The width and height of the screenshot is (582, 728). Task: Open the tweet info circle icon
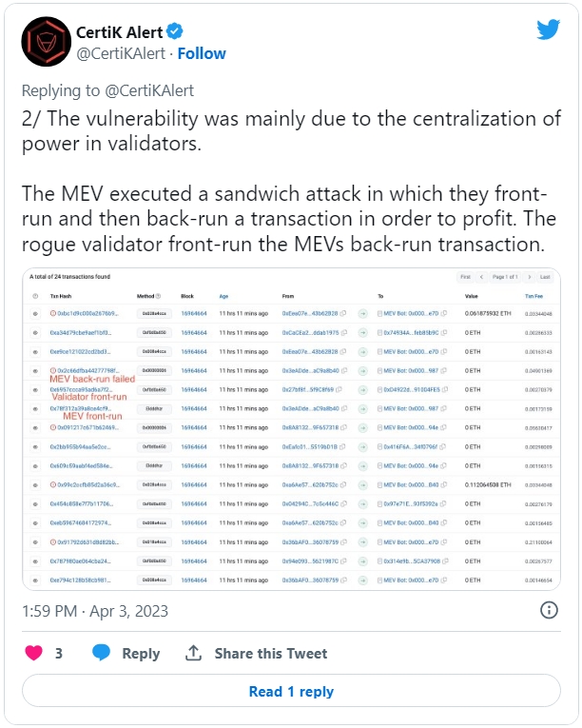pyautogui.click(x=549, y=610)
